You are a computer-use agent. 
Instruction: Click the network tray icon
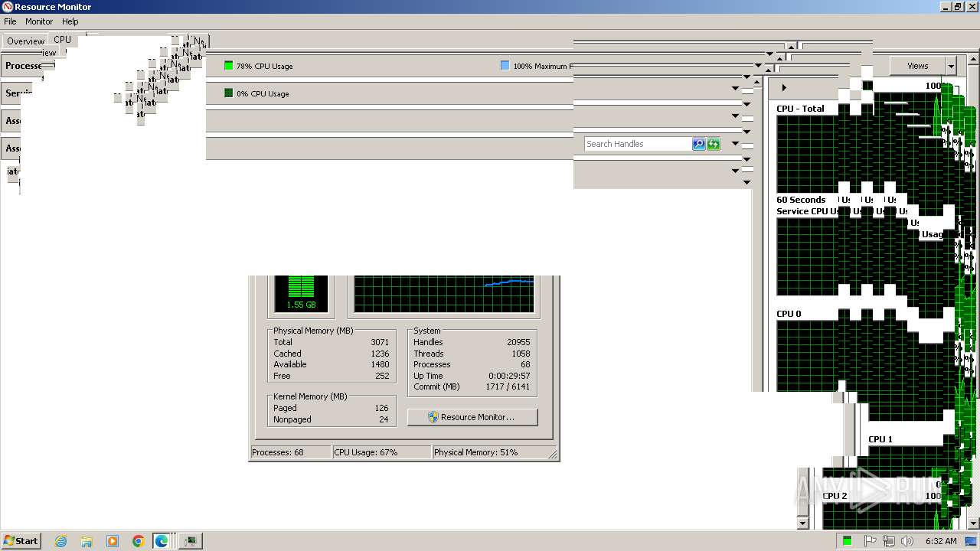click(889, 541)
